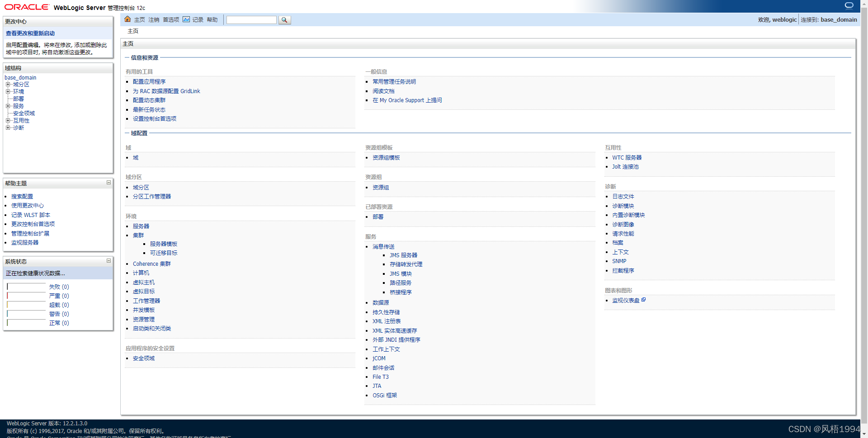Open 分区工作管理器 link
Image resolution: width=868 pixels, height=438 pixels.
[152, 197]
